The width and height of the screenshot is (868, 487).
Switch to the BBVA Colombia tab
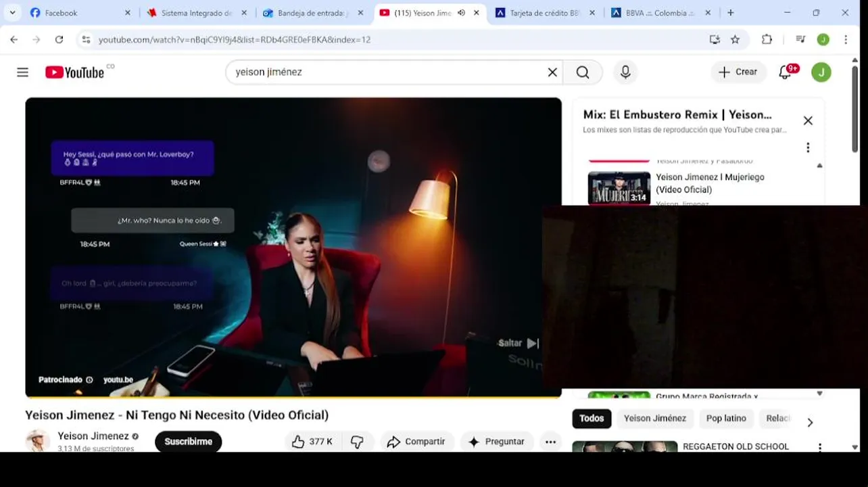pos(662,13)
